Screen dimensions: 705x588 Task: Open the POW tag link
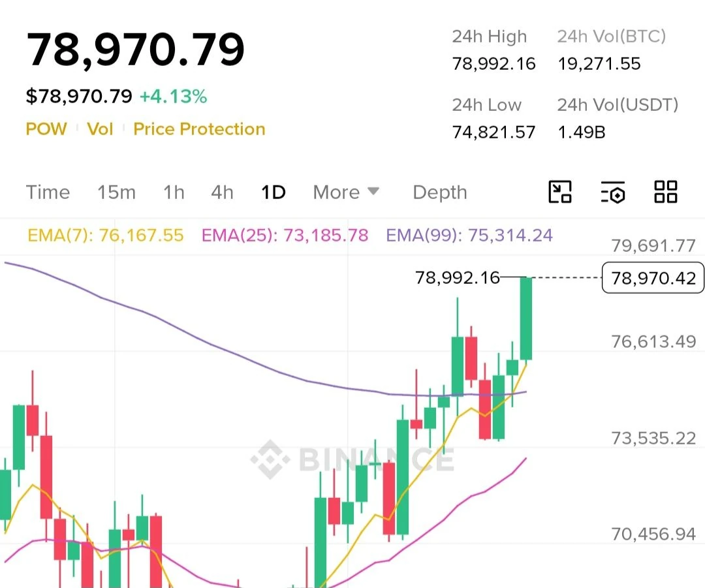46,129
